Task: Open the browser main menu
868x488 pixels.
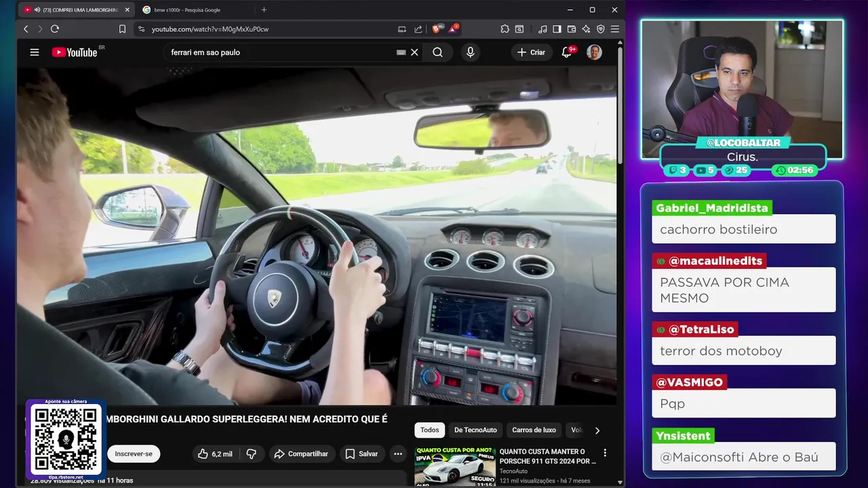Action: click(615, 29)
